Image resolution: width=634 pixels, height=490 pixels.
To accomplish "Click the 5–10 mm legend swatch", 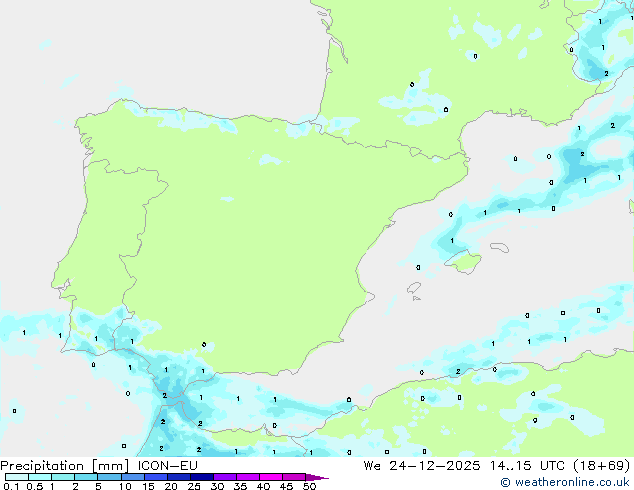I will 109,477.
